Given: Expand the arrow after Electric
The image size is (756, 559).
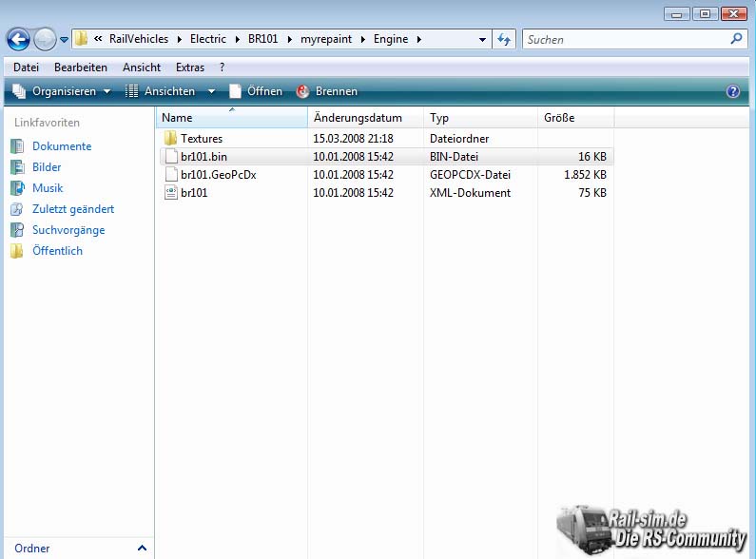Looking at the screenshot, I should click(237, 40).
